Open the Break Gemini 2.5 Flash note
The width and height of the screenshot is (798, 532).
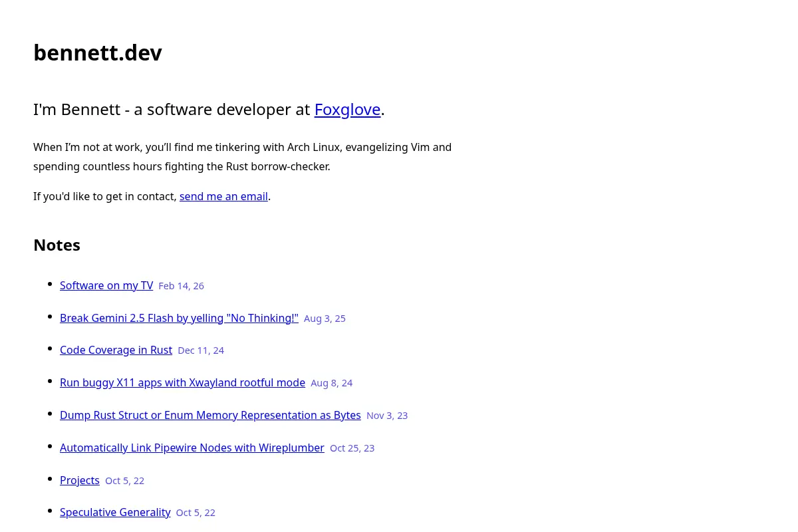pos(179,318)
